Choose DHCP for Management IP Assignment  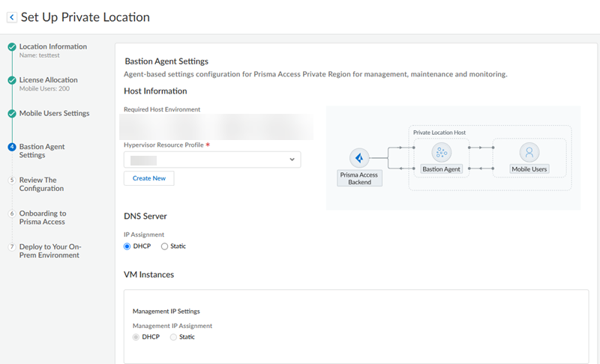(x=136, y=337)
